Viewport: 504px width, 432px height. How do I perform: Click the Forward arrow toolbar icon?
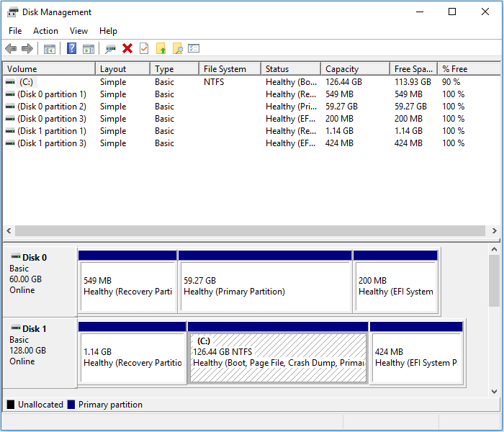[27, 49]
